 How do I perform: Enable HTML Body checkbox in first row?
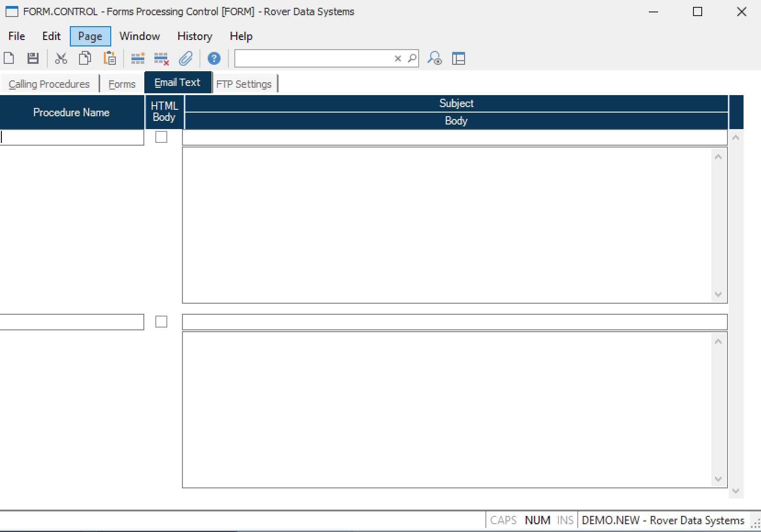tap(161, 137)
